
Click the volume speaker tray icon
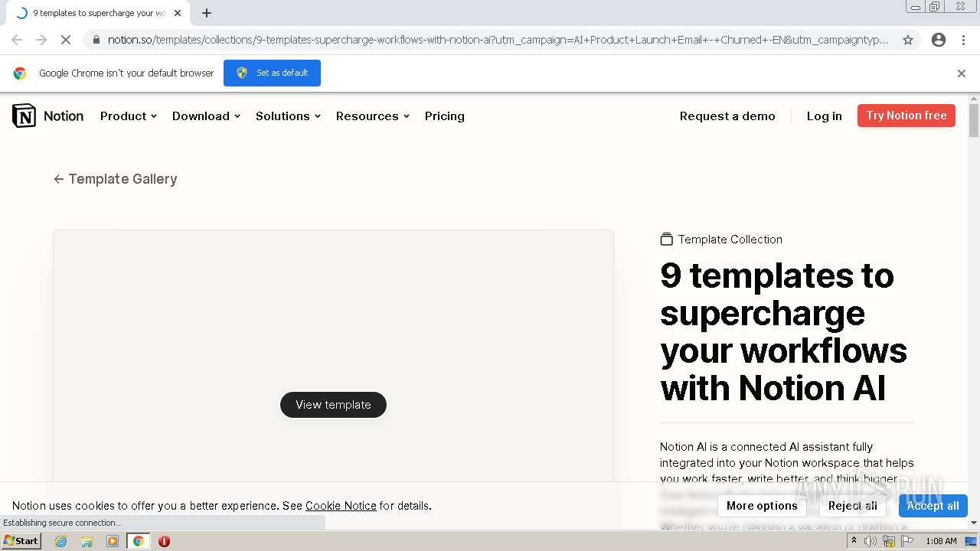(871, 541)
